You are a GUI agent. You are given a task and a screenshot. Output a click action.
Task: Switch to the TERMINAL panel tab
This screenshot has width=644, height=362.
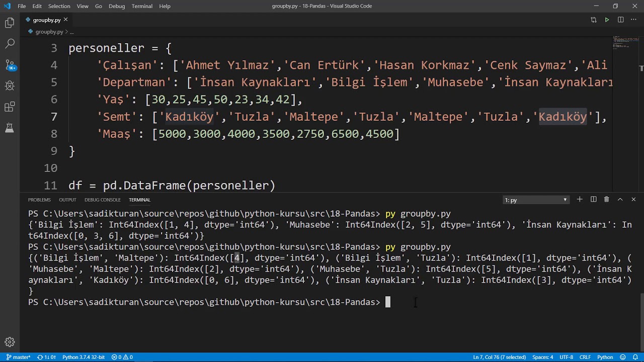tap(139, 200)
